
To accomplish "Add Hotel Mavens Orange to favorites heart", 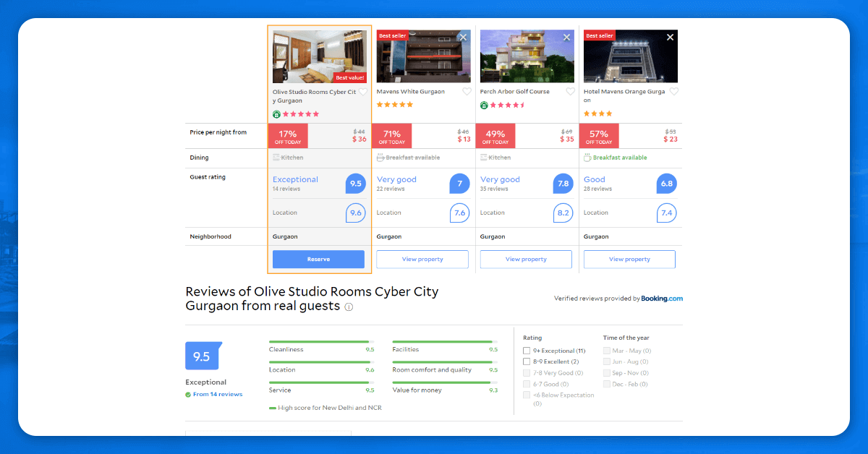I will pos(673,92).
